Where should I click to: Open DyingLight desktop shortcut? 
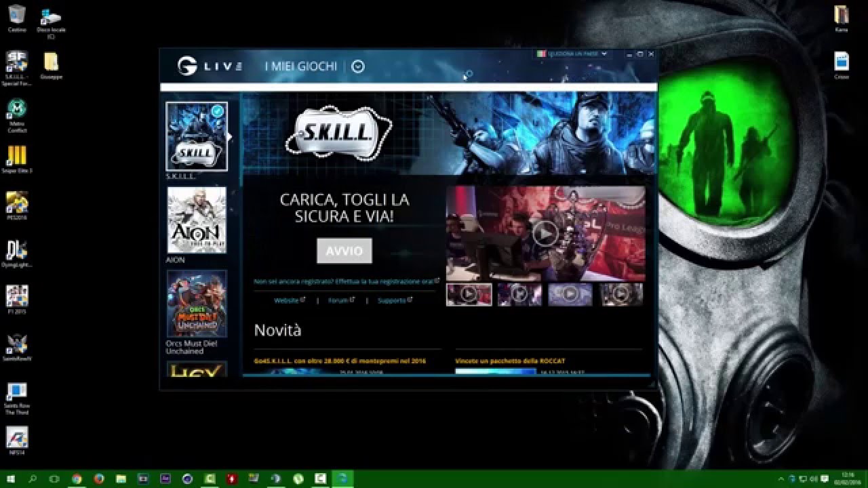tap(17, 253)
